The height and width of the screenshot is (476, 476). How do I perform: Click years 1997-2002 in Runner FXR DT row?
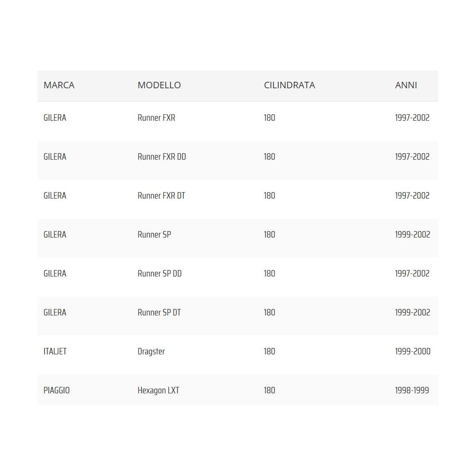[x=412, y=196]
